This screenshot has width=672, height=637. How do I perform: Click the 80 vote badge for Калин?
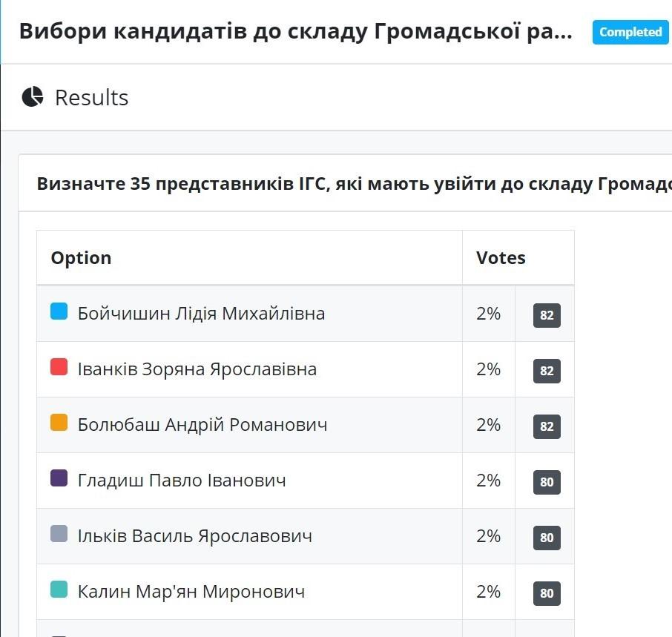click(547, 593)
